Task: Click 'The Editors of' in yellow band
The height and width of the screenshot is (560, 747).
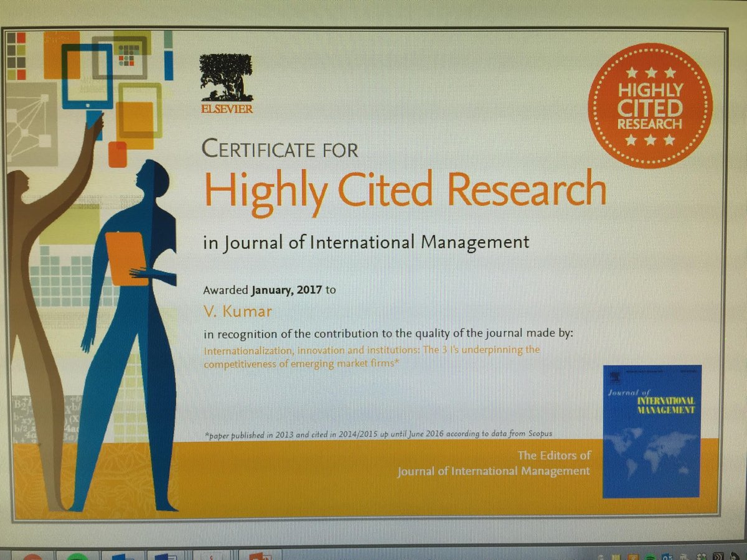Action: tap(555, 455)
